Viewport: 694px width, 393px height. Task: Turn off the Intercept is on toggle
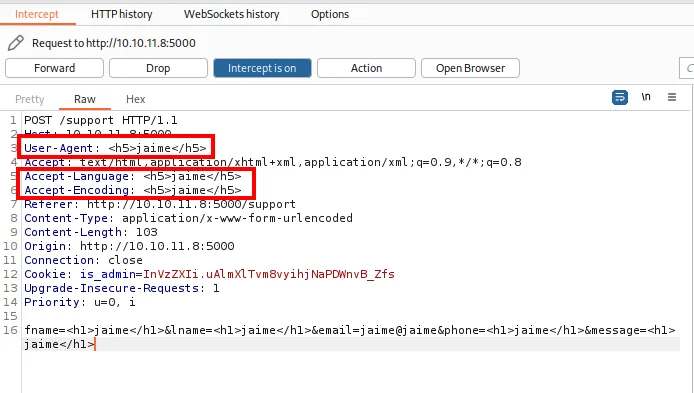pos(262,68)
